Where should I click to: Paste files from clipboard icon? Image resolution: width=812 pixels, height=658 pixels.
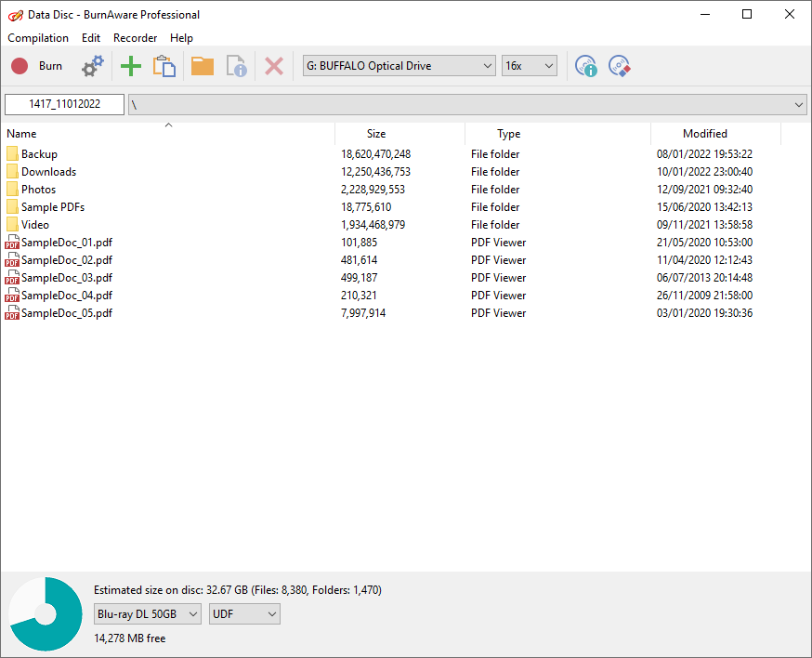point(164,66)
